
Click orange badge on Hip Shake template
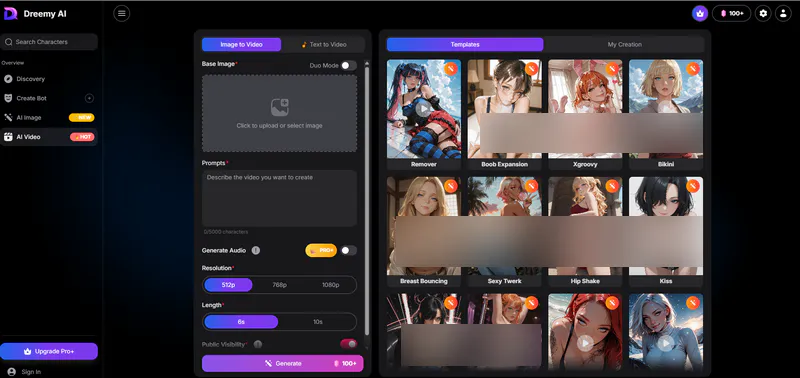pyautogui.click(x=612, y=186)
